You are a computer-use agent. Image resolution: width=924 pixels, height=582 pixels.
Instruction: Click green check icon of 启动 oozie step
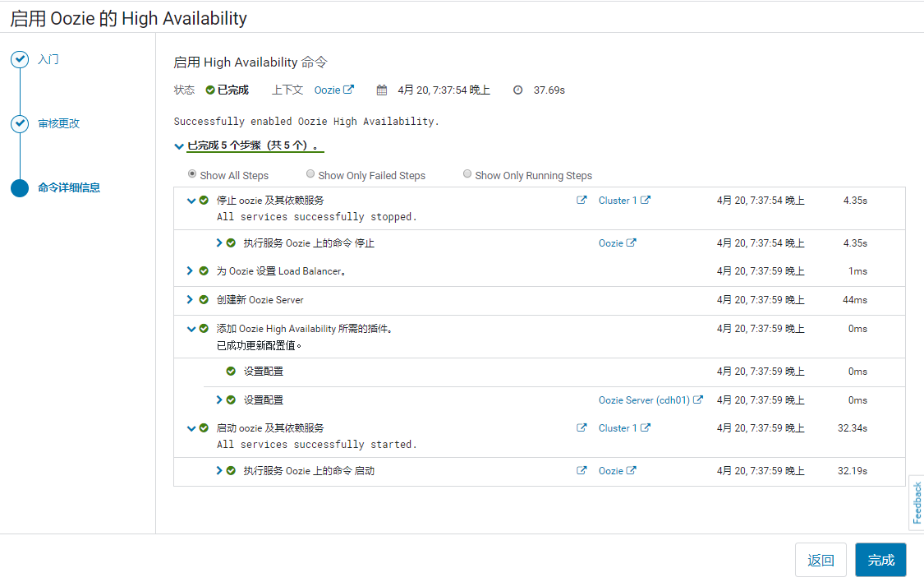coord(204,428)
